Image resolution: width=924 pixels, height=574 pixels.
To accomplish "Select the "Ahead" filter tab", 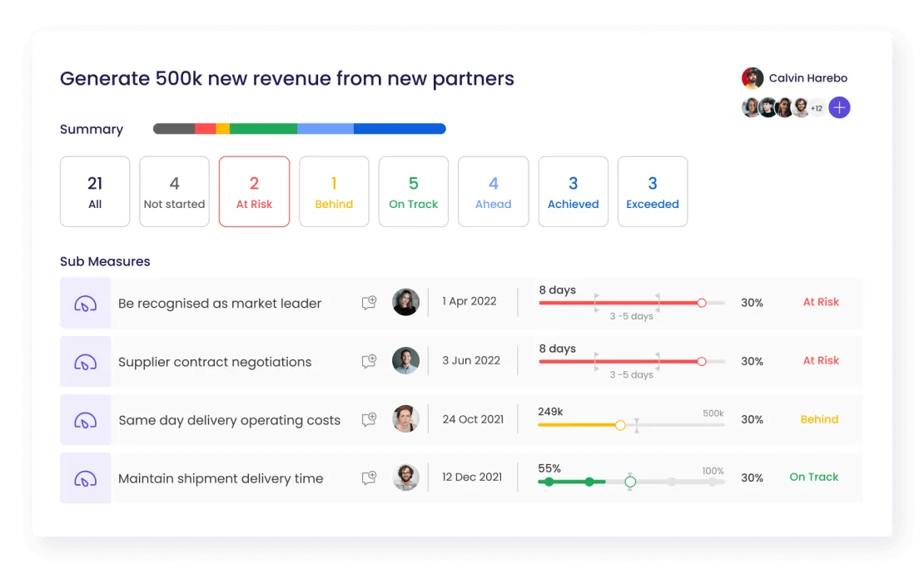I will (493, 191).
